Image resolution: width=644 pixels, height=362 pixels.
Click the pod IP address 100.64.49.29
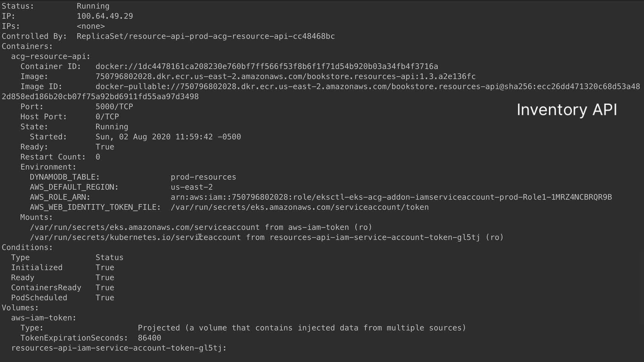coord(105,16)
